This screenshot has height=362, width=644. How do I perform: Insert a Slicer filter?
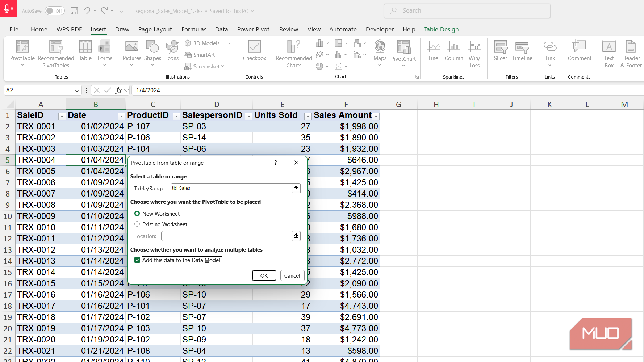[501, 51]
